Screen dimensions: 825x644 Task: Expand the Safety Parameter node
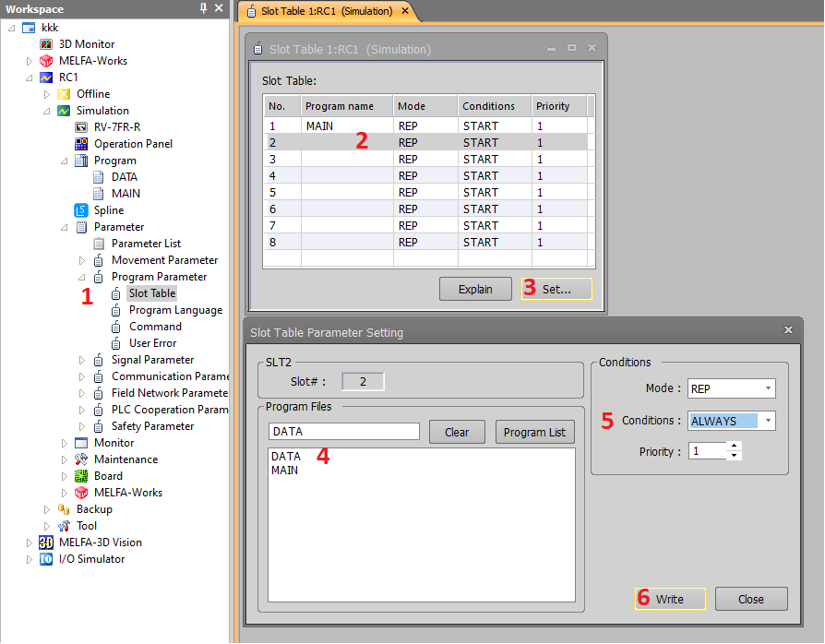(81, 426)
